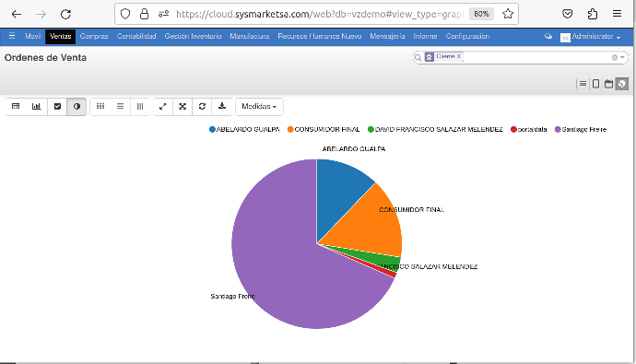
Task: Open the Contabilidad menu
Action: pos(136,36)
